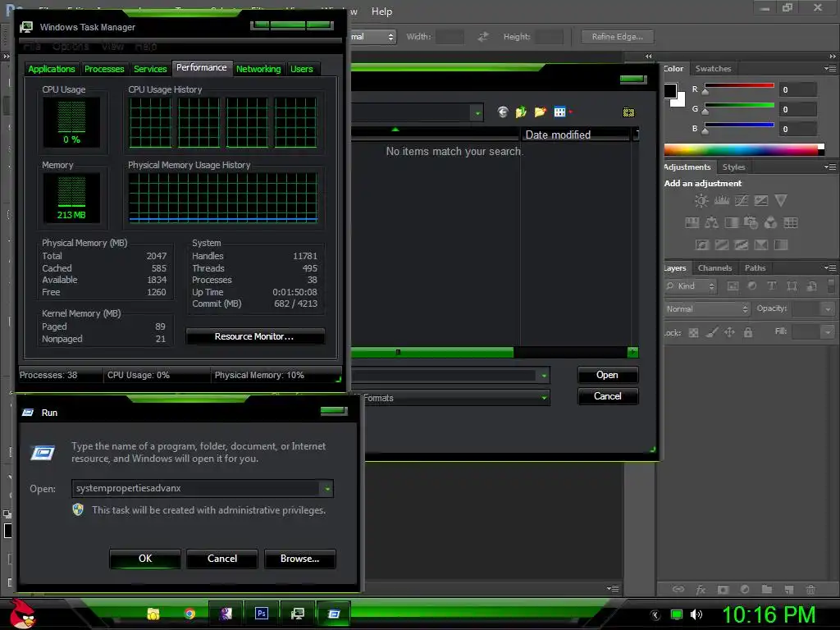Screen dimensions: 840x630
Task: Add a Vibrance adjustment
Action: point(781,200)
